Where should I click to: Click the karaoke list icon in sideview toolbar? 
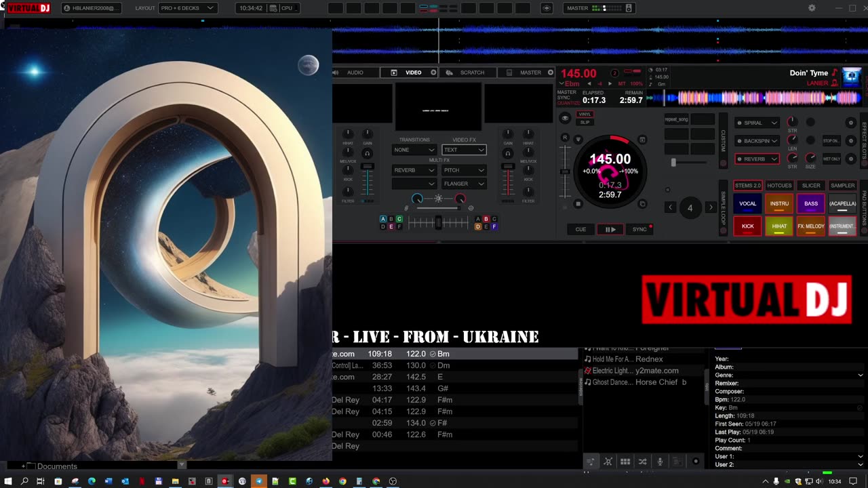pos(677,462)
